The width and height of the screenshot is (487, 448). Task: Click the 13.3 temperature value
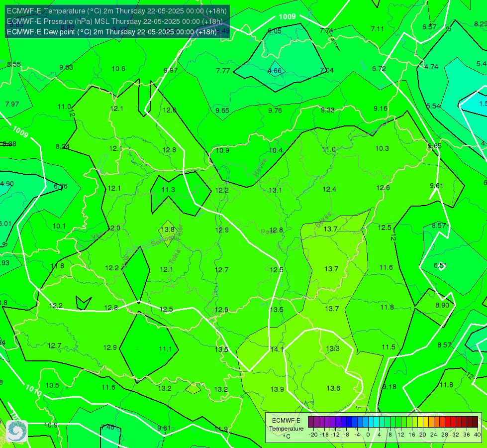pos(333,348)
